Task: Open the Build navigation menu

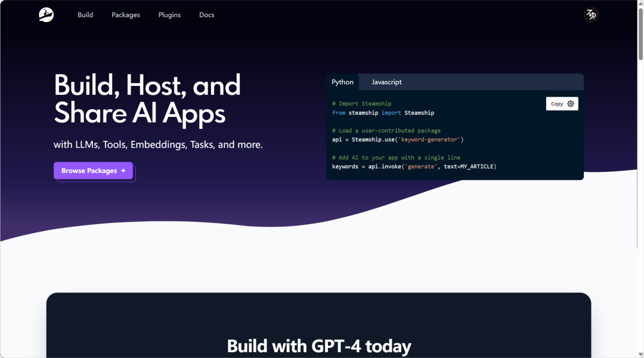Action: (85, 15)
